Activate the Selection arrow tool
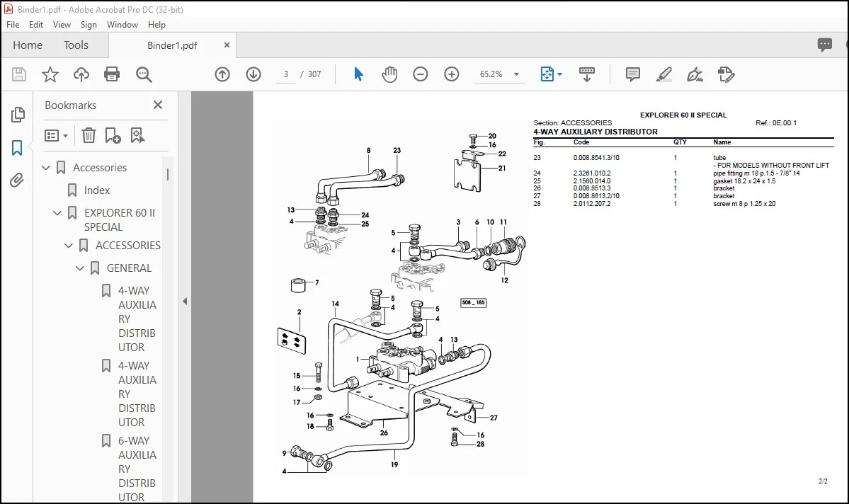The height and width of the screenshot is (504, 849). [358, 74]
